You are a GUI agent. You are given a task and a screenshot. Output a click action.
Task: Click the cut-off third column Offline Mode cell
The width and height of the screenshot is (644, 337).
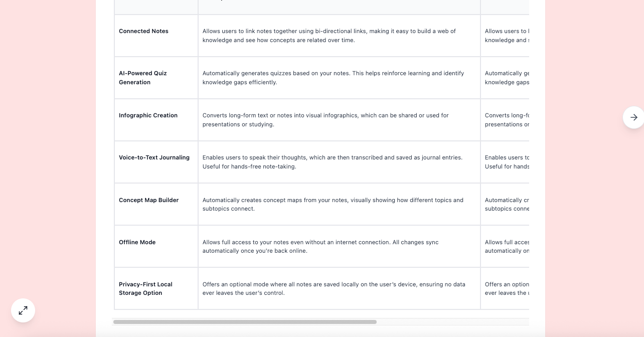505,246
